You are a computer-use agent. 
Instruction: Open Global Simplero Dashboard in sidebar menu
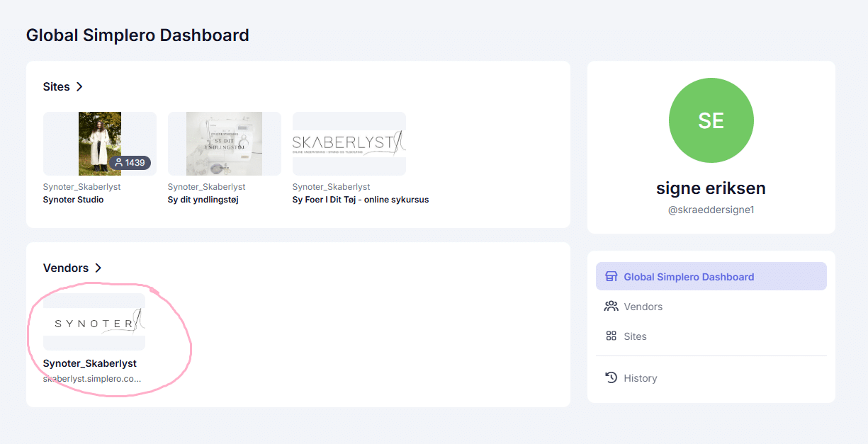(x=688, y=277)
